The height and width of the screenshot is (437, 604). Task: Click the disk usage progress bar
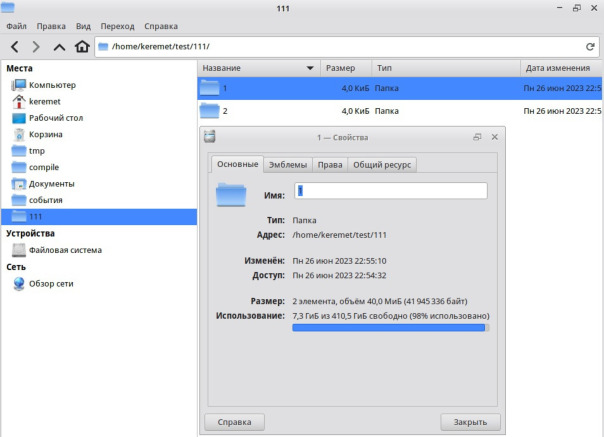(391, 328)
